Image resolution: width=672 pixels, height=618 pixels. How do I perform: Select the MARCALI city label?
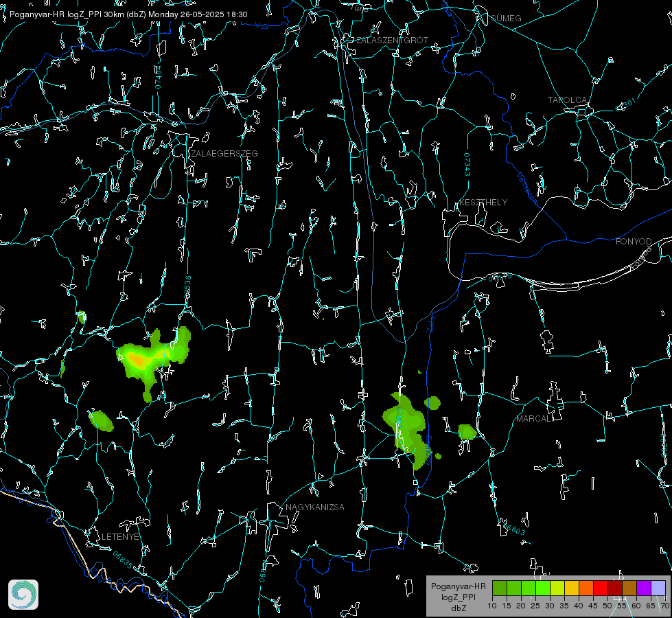(535, 419)
